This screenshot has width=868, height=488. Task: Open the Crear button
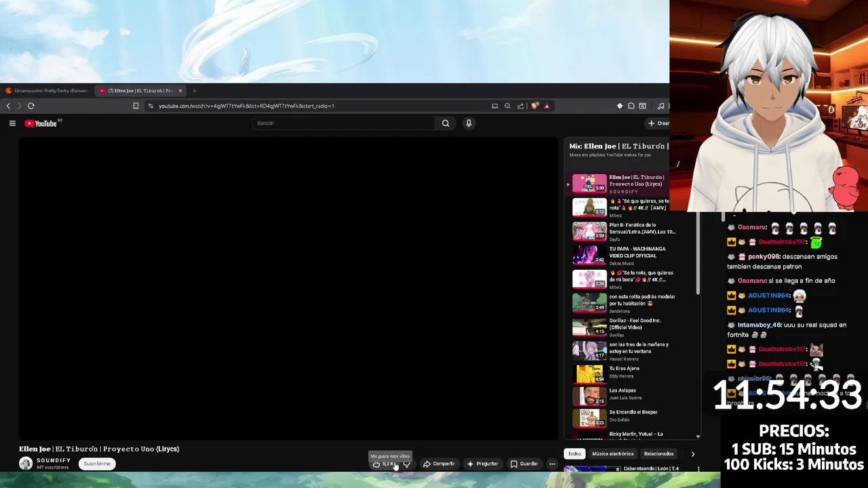tap(658, 123)
